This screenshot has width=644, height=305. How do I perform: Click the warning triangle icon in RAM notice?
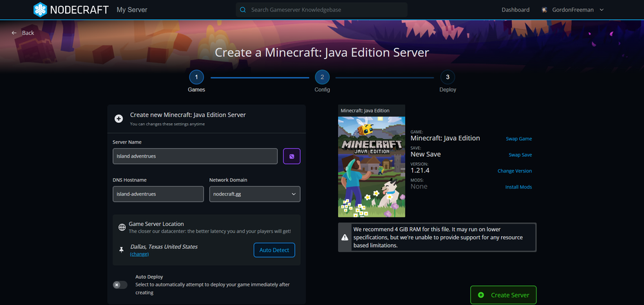345,237
